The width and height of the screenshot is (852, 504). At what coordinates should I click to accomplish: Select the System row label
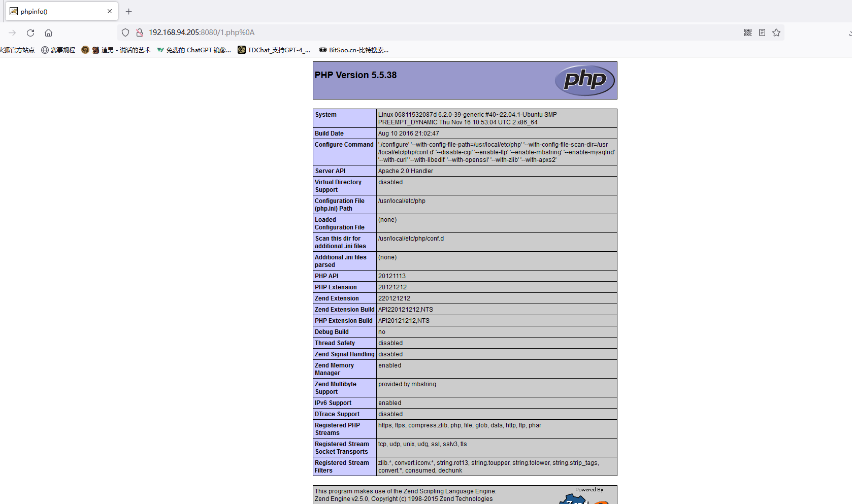click(x=325, y=115)
